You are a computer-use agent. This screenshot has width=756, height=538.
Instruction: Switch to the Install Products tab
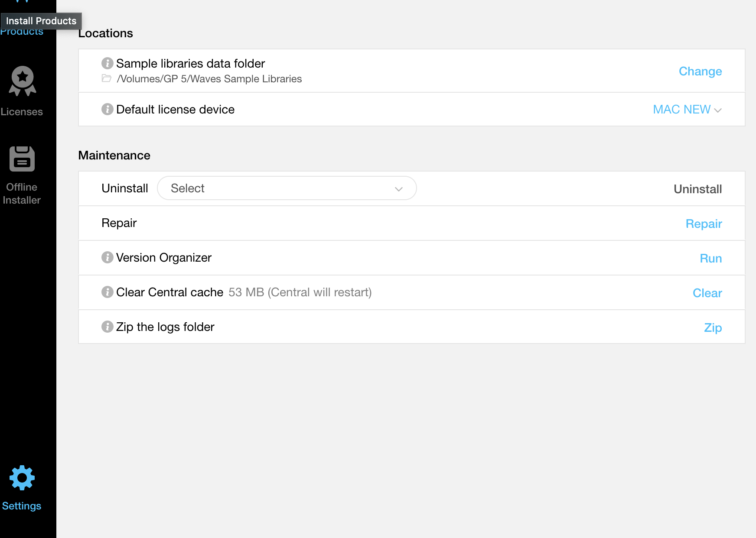point(22,31)
